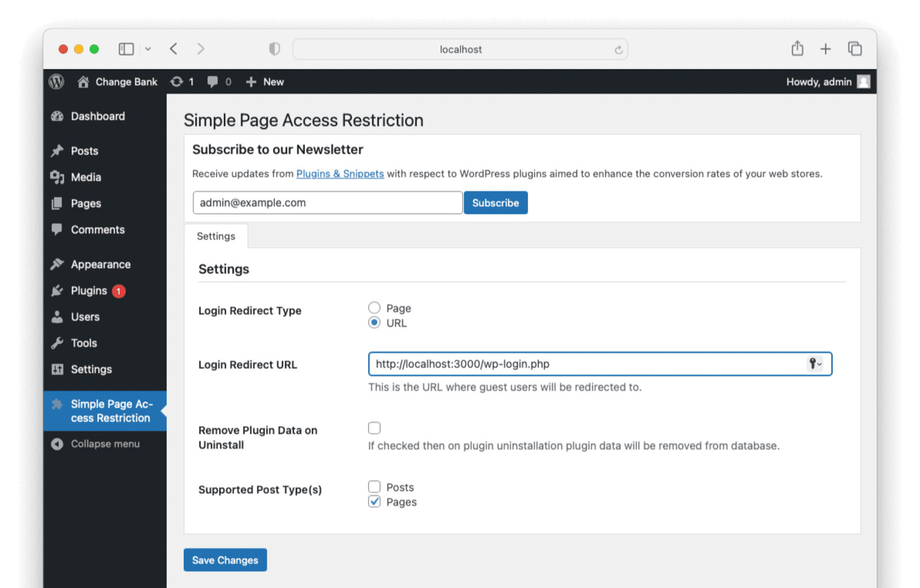The height and width of the screenshot is (588, 920).
Task: Switch to the Settings tab
Action: [216, 236]
